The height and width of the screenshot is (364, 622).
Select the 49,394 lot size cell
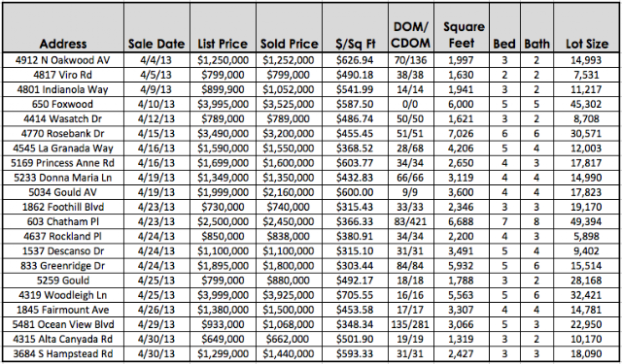[x=586, y=221]
